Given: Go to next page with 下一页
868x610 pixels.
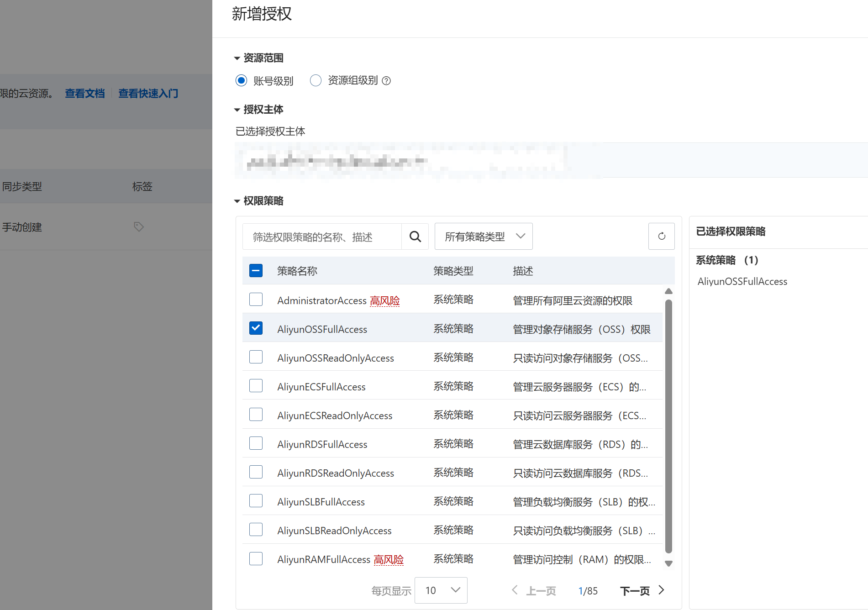Looking at the screenshot, I should [642, 591].
